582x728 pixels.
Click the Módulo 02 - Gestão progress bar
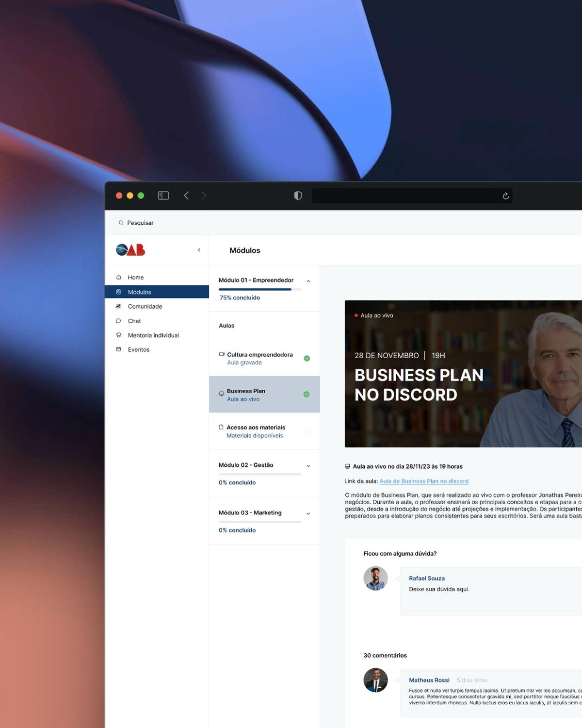pyautogui.click(x=260, y=474)
